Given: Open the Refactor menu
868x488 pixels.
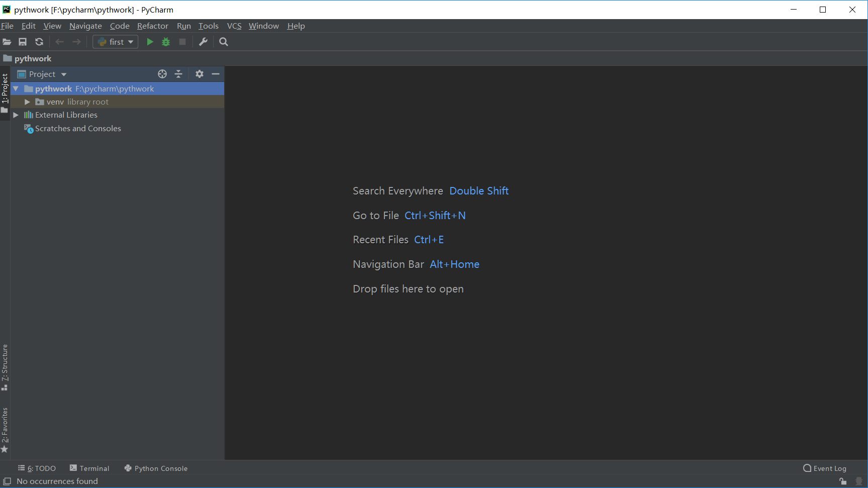Looking at the screenshot, I should coord(153,26).
